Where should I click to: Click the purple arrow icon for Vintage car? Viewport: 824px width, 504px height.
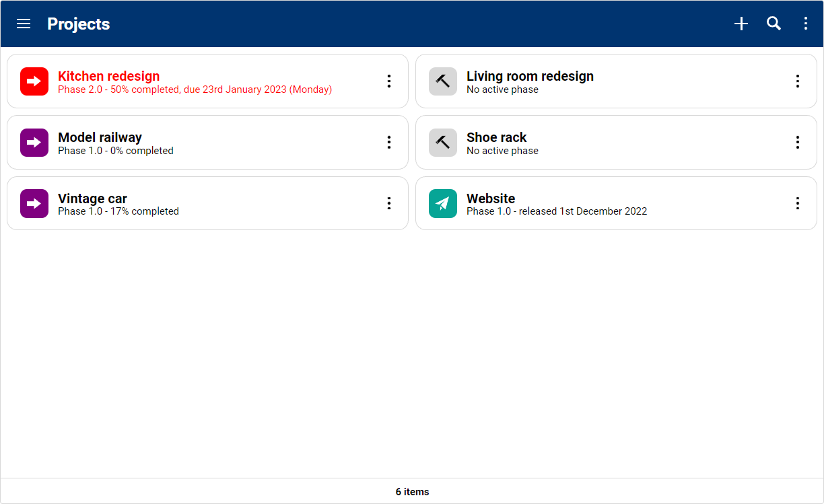click(34, 204)
